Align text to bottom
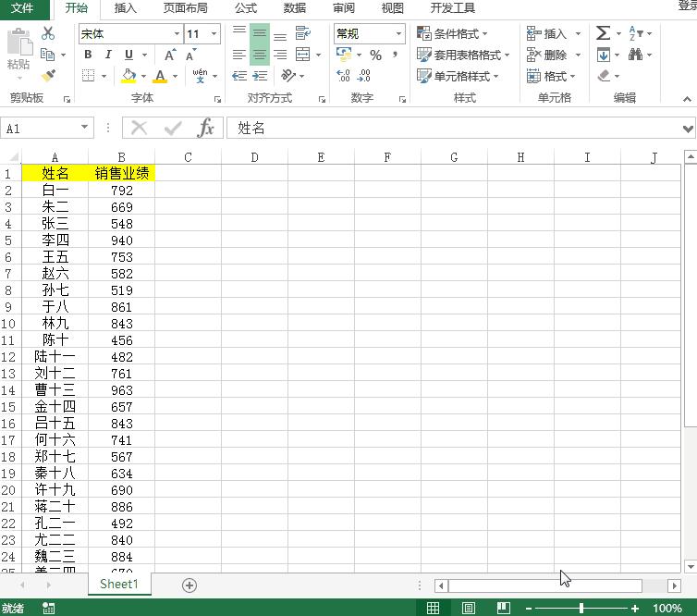This screenshot has width=697, height=616. [280, 35]
